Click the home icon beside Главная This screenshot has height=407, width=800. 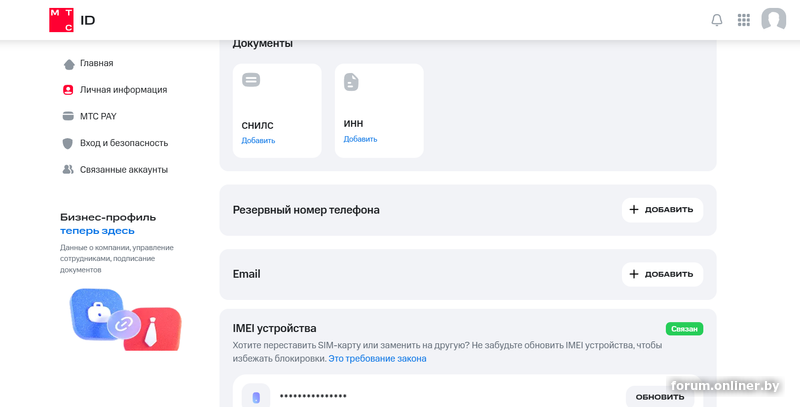pyautogui.click(x=68, y=64)
